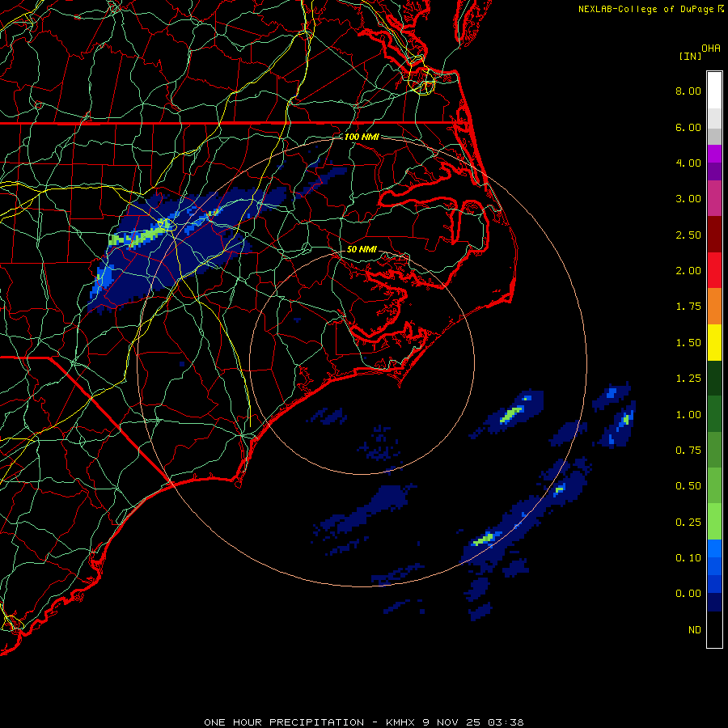Click the darkest green 1.25 legend swatch
Screen dimensions: 728x728
point(714,378)
